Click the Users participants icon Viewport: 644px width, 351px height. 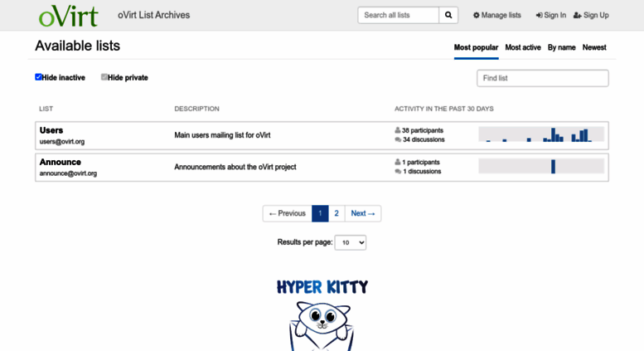point(397,130)
